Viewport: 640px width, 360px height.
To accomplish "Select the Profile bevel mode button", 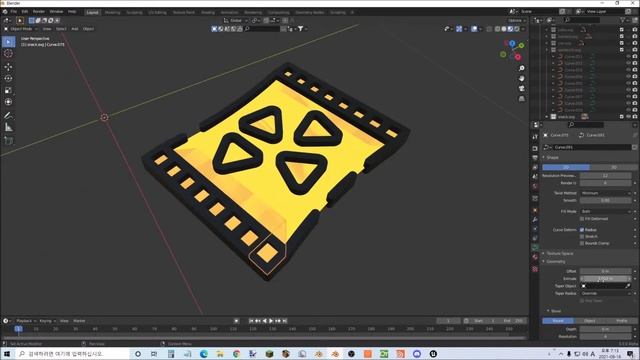I will pos(622,321).
